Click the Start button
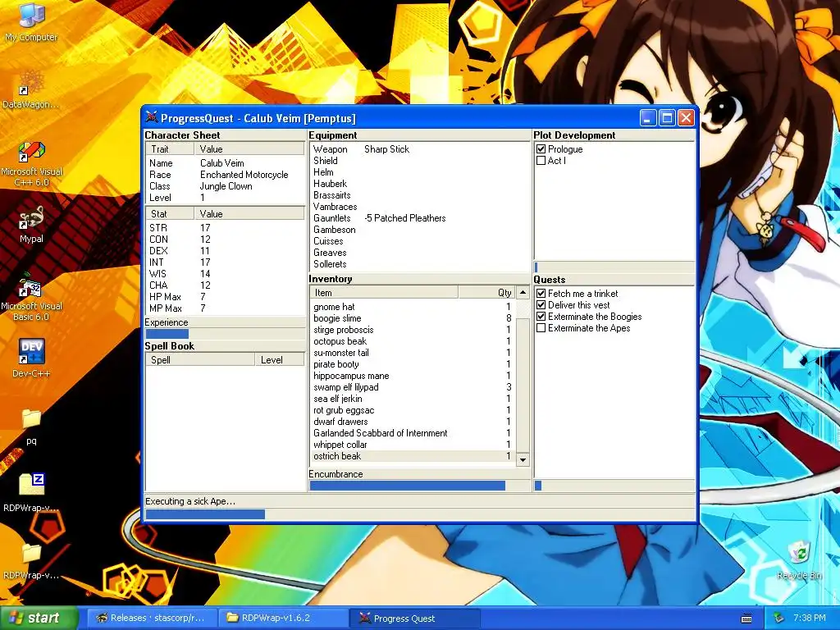The image size is (840, 630). pos(39,619)
